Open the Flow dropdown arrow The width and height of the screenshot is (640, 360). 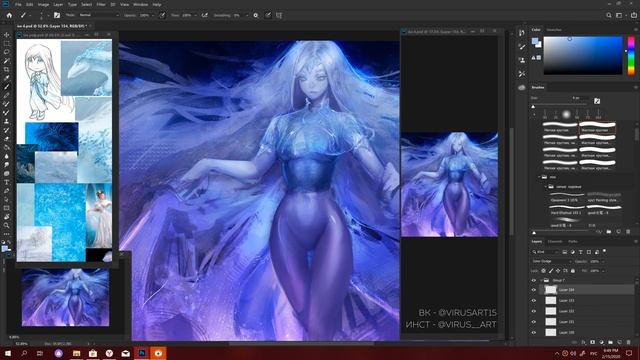point(195,15)
